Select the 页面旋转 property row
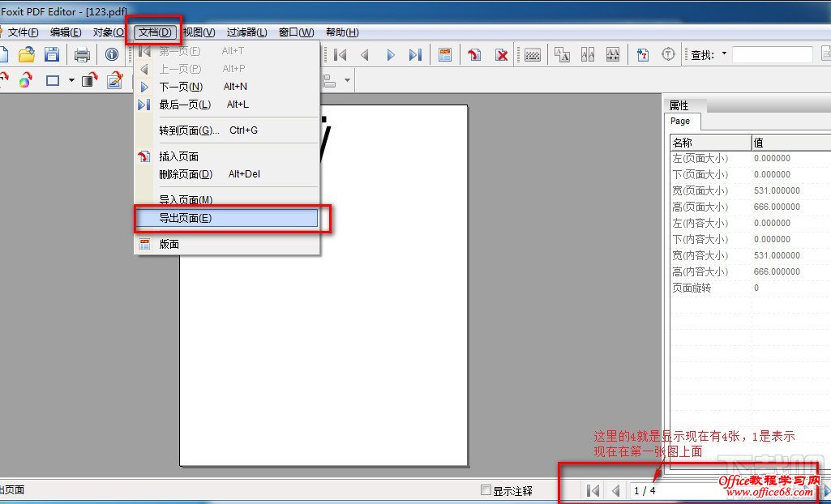 [751, 288]
